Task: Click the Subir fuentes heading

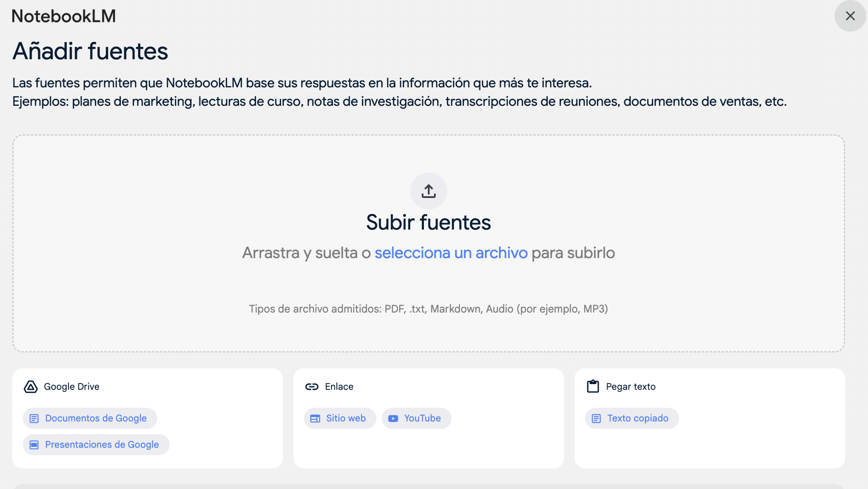Action: click(429, 222)
